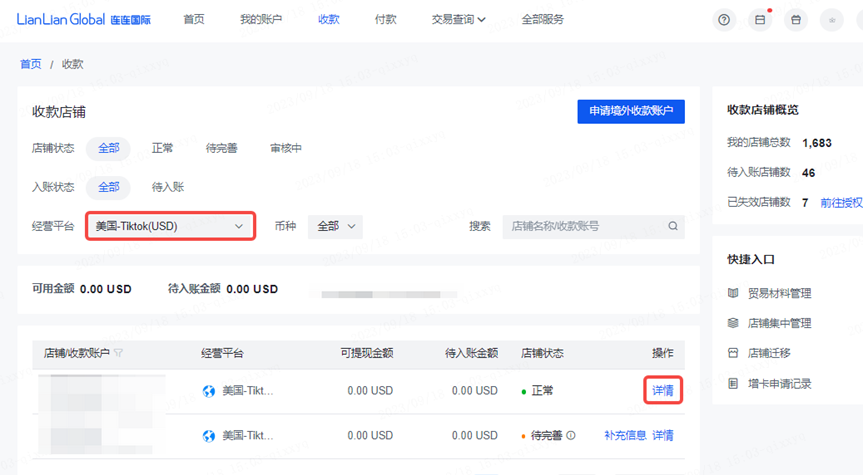Open the 经营平台 dropdown 美国-Tiktok(USD)

pos(170,227)
